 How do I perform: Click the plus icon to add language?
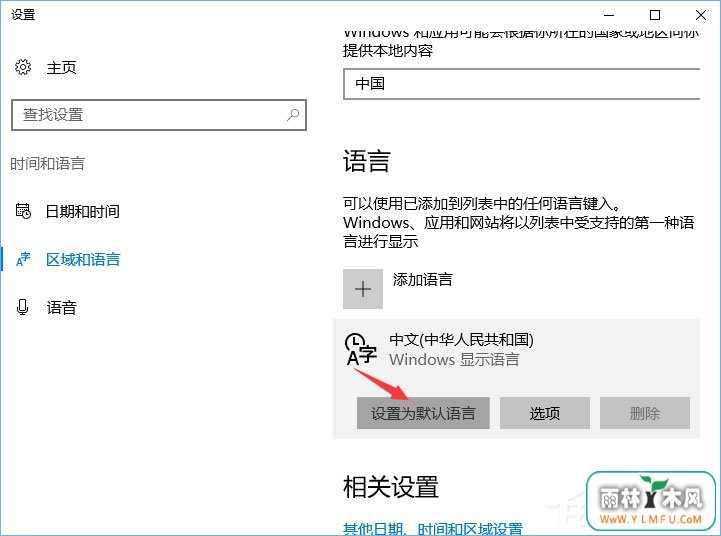pos(363,289)
